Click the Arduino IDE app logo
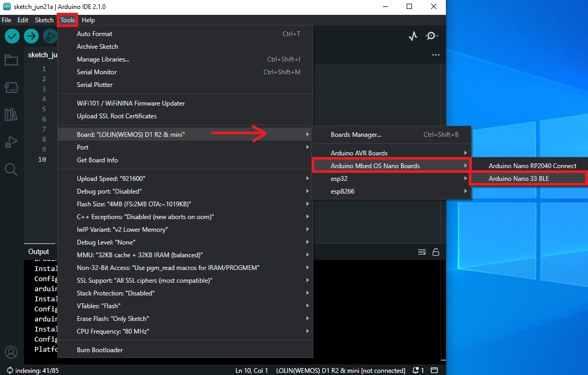The width and height of the screenshot is (588, 375). 7,6
